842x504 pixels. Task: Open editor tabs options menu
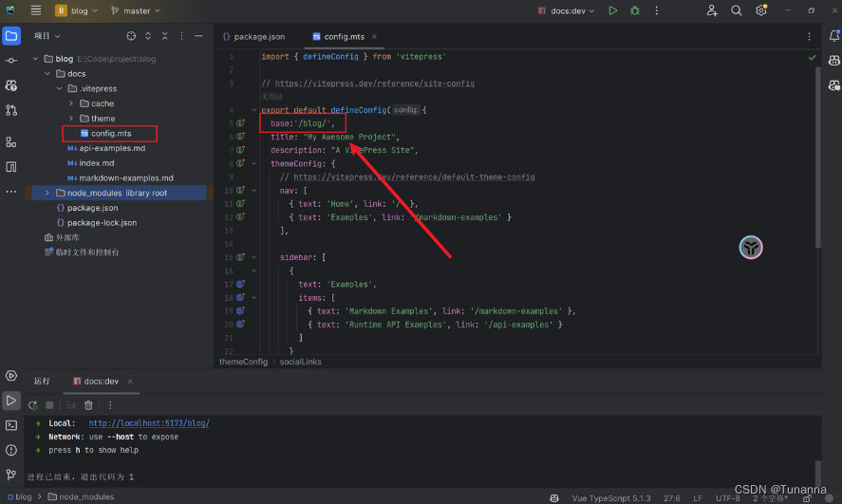coord(809,36)
